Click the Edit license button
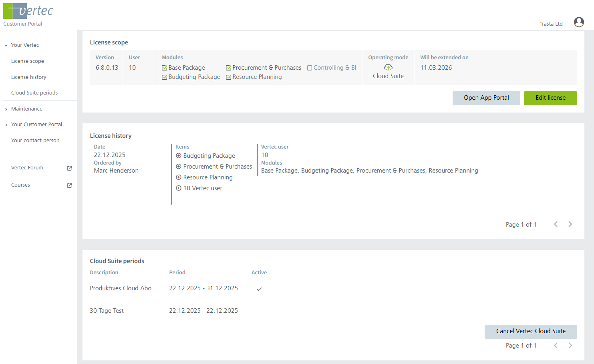The width and height of the screenshot is (594, 364). (550, 98)
